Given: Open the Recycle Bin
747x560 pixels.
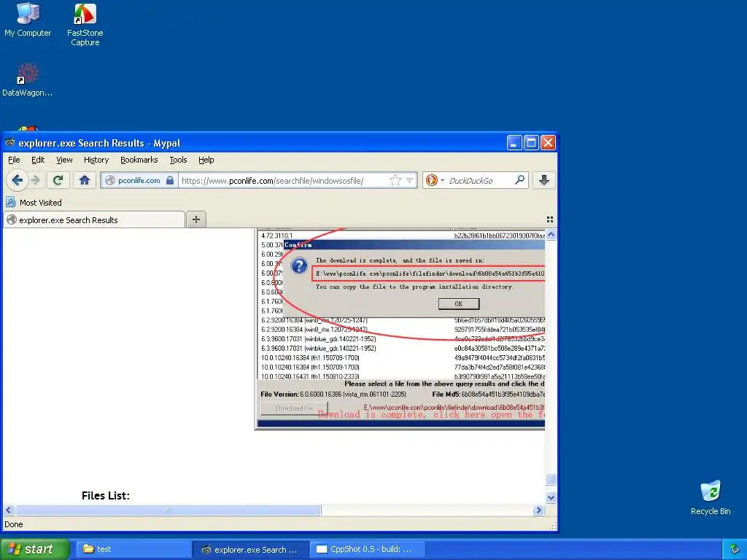Looking at the screenshot, I should [x=711, y=498].
